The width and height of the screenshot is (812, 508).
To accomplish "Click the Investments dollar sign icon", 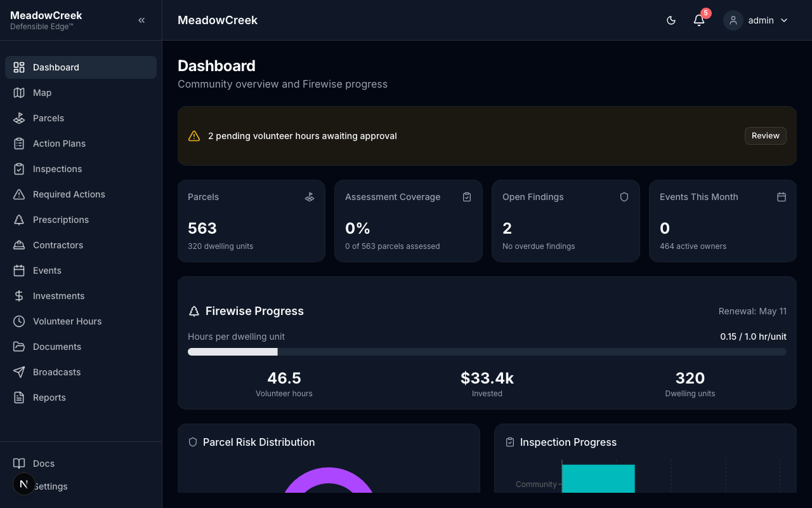I will [19, 296].
